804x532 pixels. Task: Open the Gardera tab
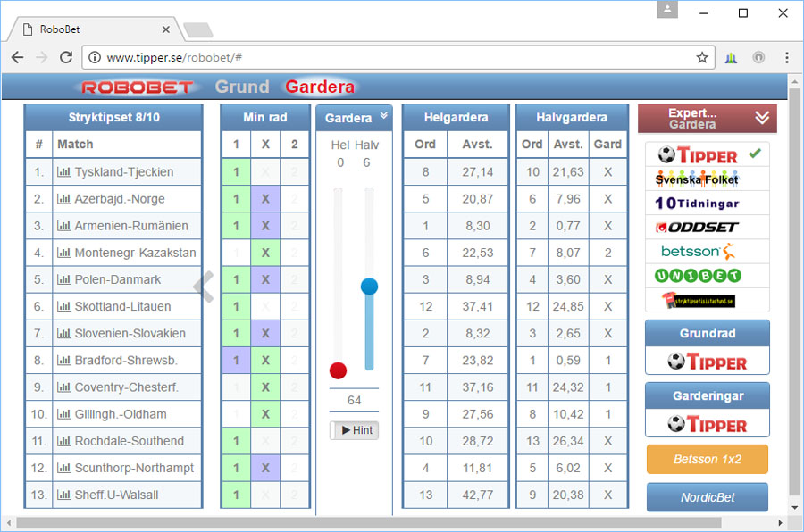pyautogui.click(x=320, y=87)
